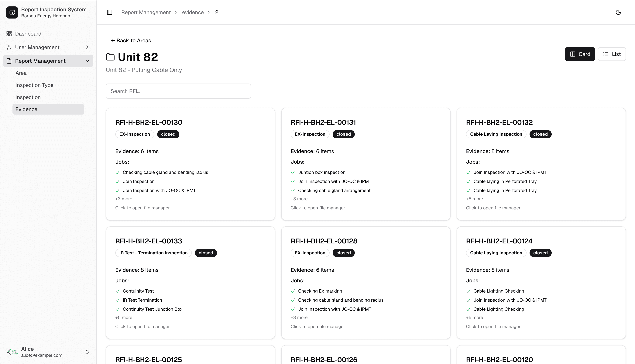The width and height of the screenshot is (635, 364).
Task: Click file manager link on RFI-H-BH2-EL-00130
Action: 142,208
